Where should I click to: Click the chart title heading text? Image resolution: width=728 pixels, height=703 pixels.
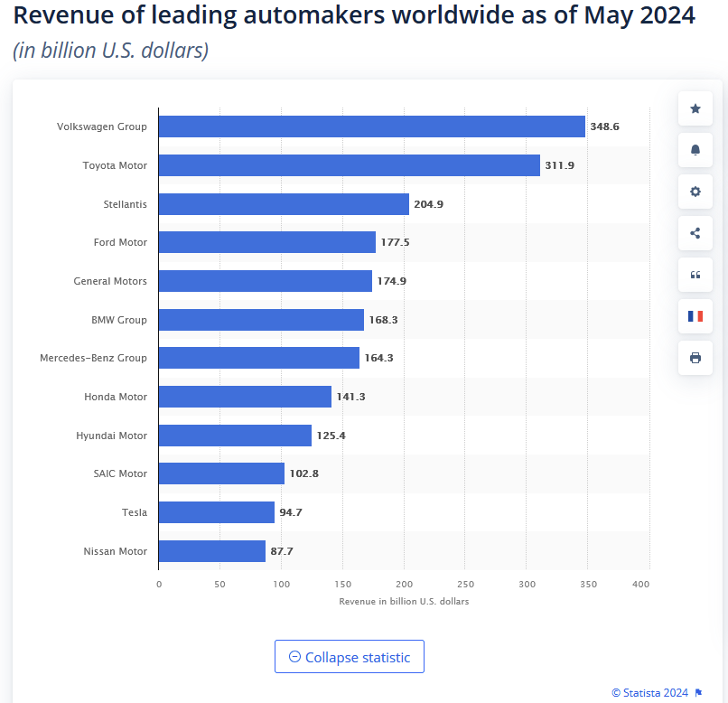pyautogui.click(x=354, y=14)
